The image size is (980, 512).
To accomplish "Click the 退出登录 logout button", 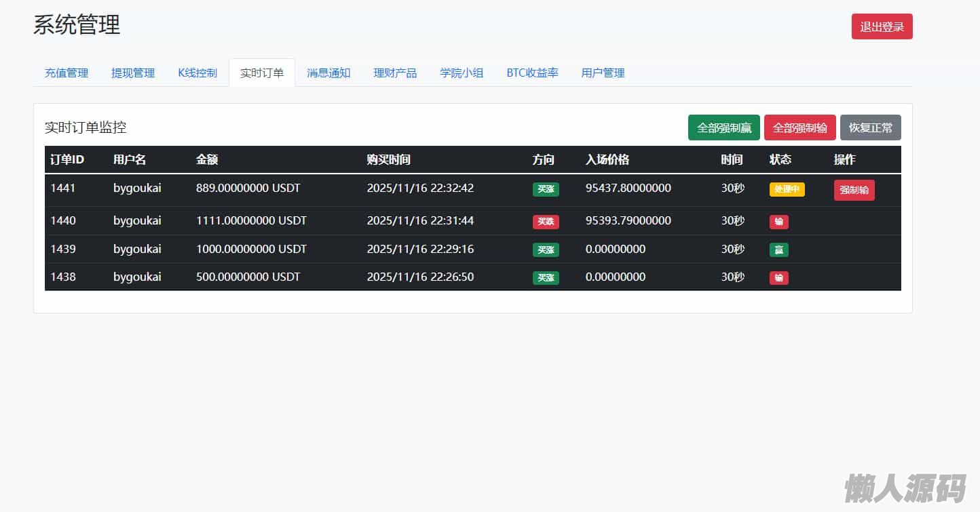I will tap(882, 27).
